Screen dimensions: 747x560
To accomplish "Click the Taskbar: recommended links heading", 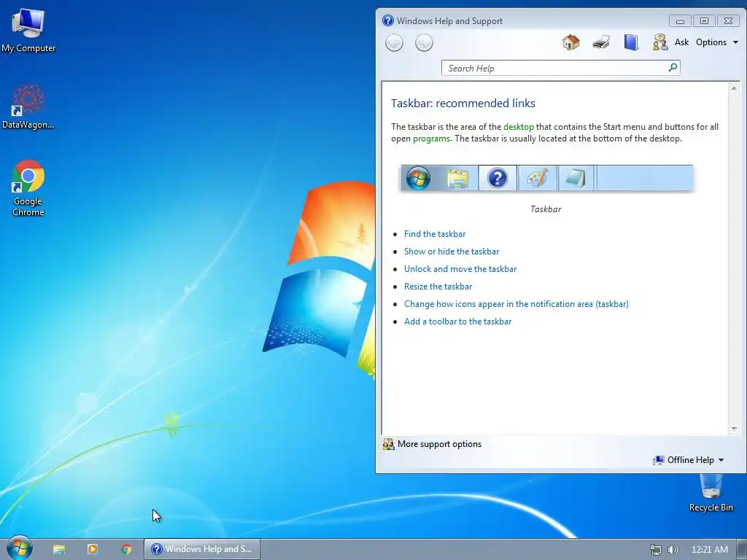I will point(463,104).
